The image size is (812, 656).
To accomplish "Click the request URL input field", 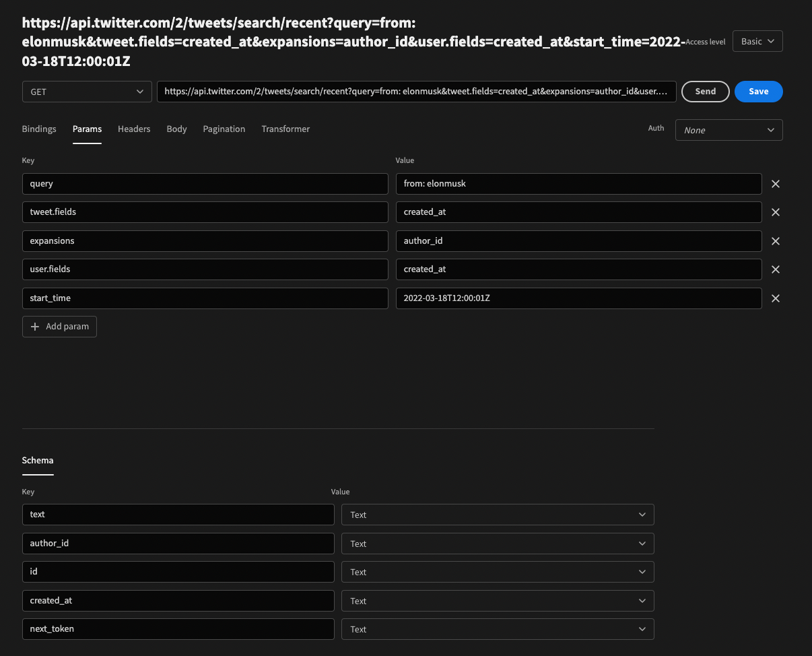I will click(416, 91).
